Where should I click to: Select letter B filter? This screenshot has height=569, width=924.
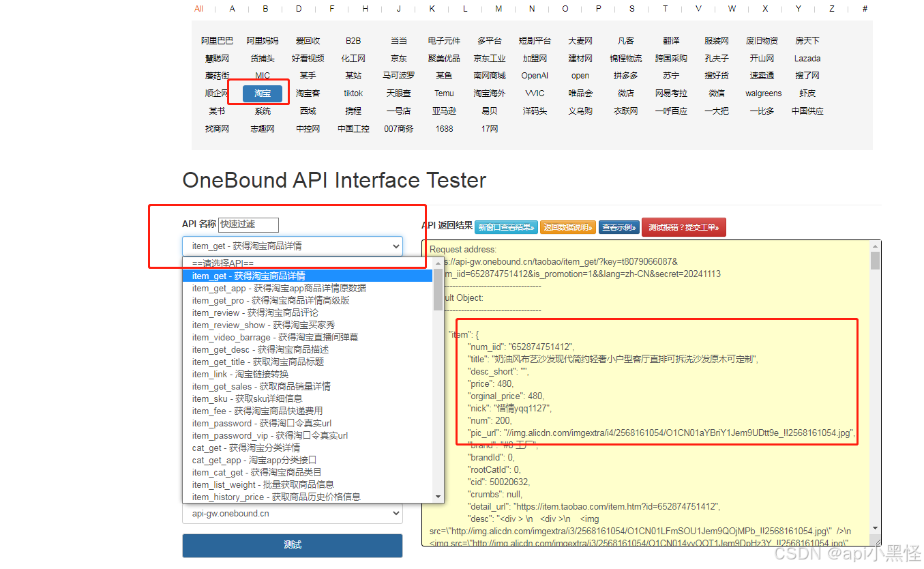point(265,9)
